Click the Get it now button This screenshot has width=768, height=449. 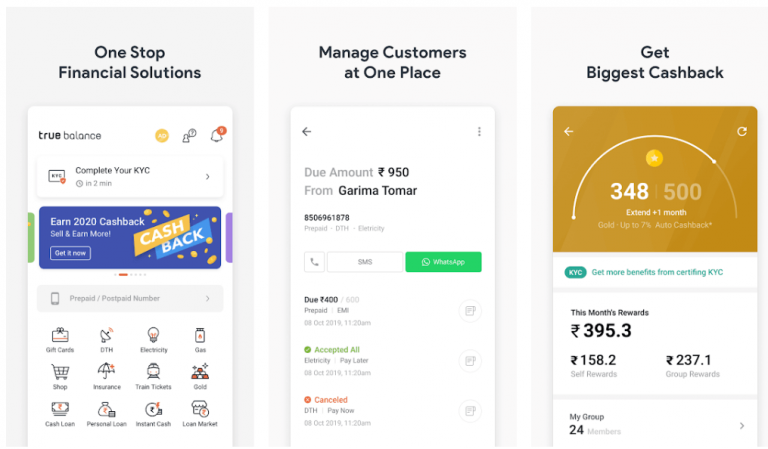pos(70,253)
